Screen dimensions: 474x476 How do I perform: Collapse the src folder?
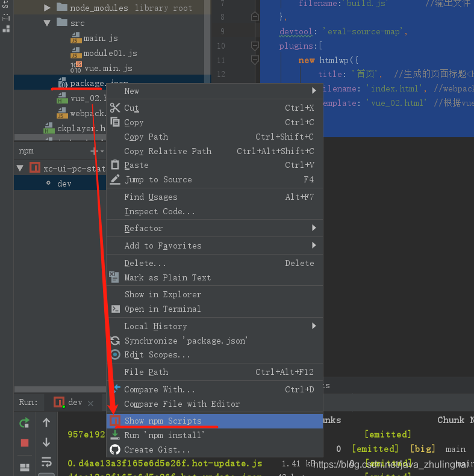tap(47, 23)
